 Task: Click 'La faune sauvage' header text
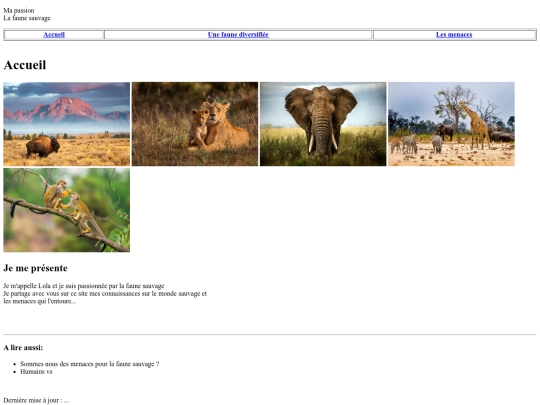pos(27,18)
